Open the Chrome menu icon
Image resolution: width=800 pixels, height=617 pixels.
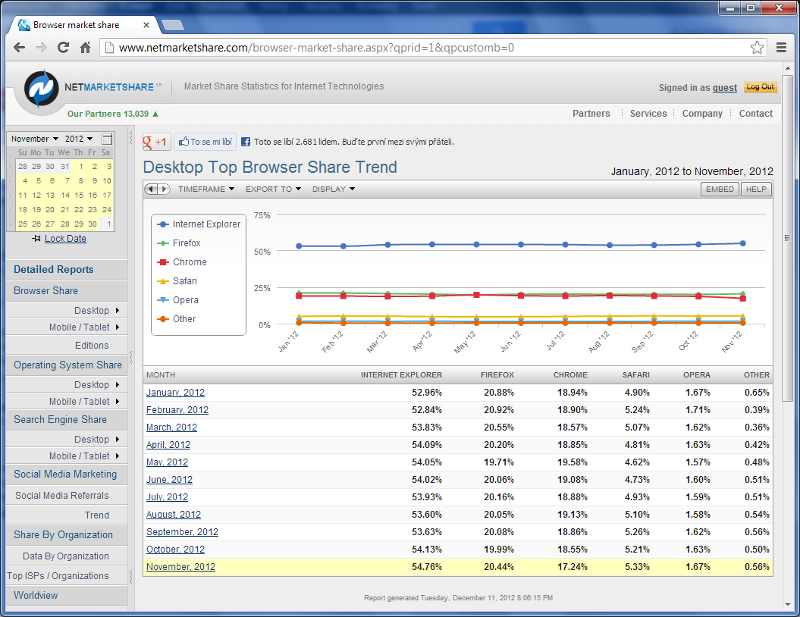[x=781, y=47]
